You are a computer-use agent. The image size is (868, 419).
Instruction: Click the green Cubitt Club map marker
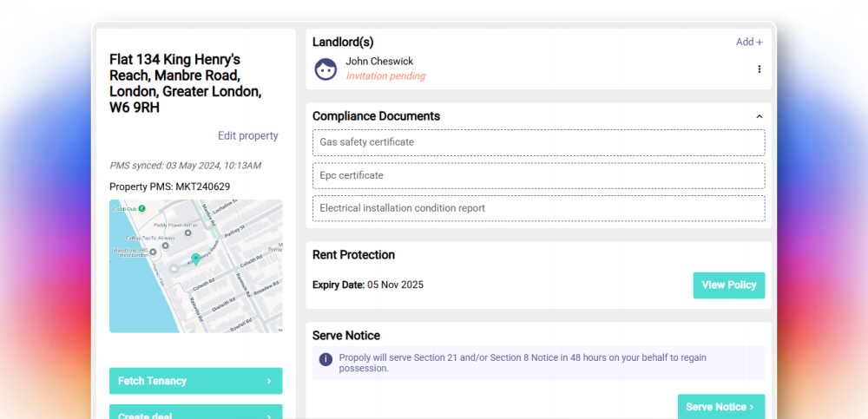(141, 209)
